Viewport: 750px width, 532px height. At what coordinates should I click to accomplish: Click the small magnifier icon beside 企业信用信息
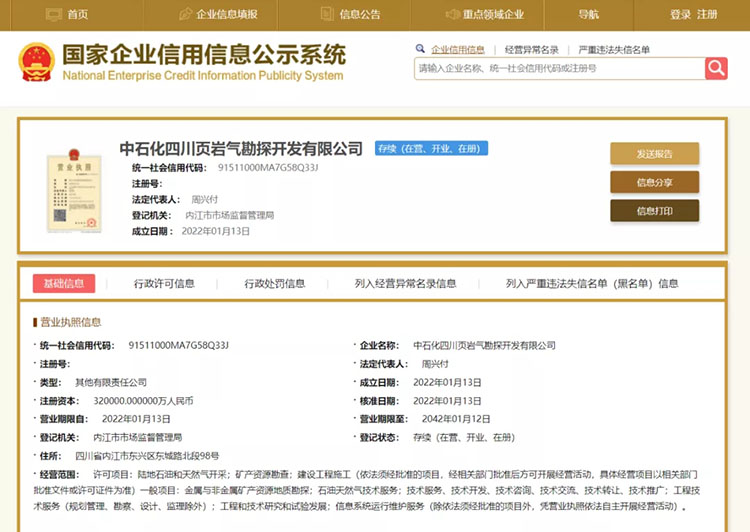coord(420,48)
